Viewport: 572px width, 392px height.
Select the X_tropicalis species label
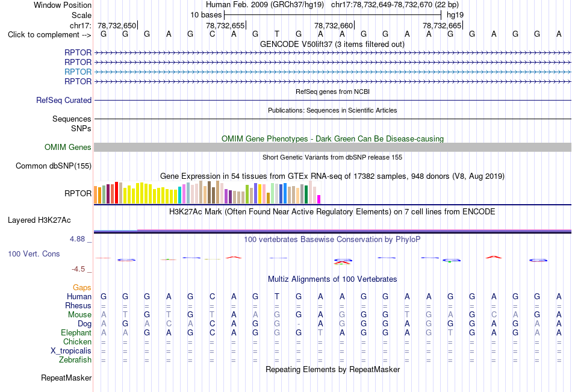click(71, 351)
